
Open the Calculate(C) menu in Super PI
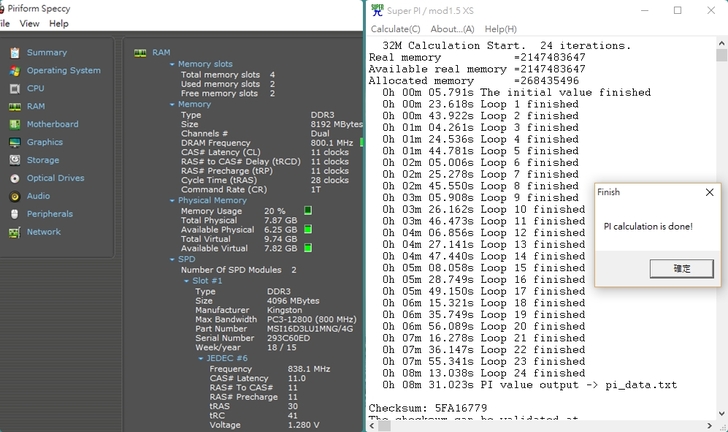pyautogui.click(x=395, y=29)
